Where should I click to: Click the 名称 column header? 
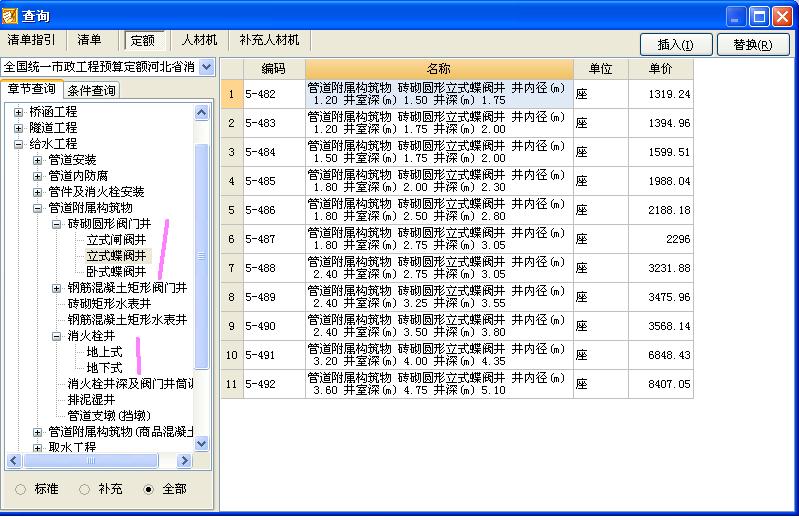coord(439,69)
